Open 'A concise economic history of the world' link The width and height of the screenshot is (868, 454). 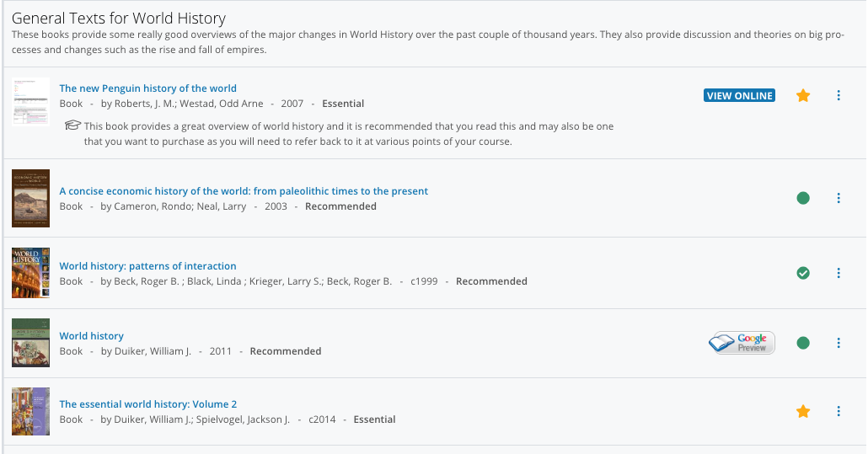(244, 191)
